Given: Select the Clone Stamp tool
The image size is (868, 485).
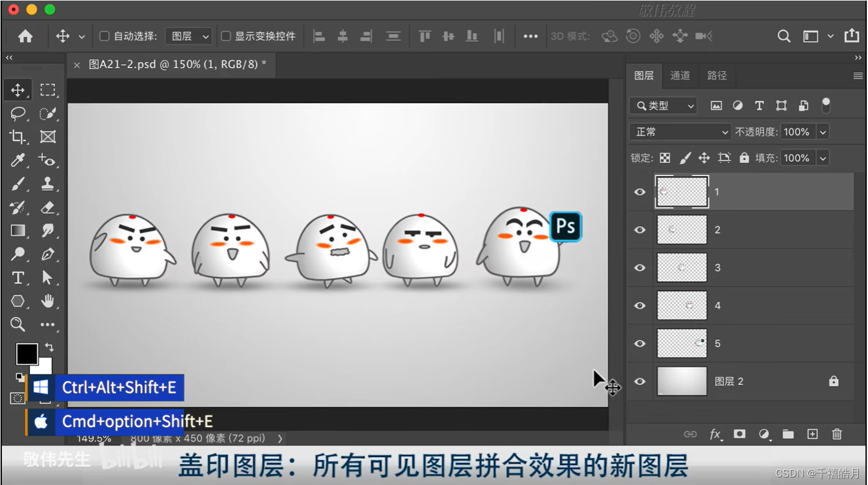Looking at the screenshot, I should (48, 184).
